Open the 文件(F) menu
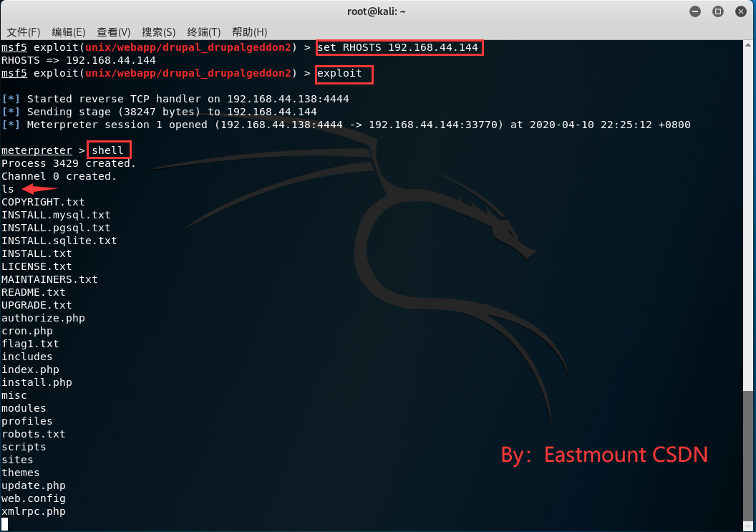Image resolution: width=756 pixels, height=532 pixels. tap(23, 32)
